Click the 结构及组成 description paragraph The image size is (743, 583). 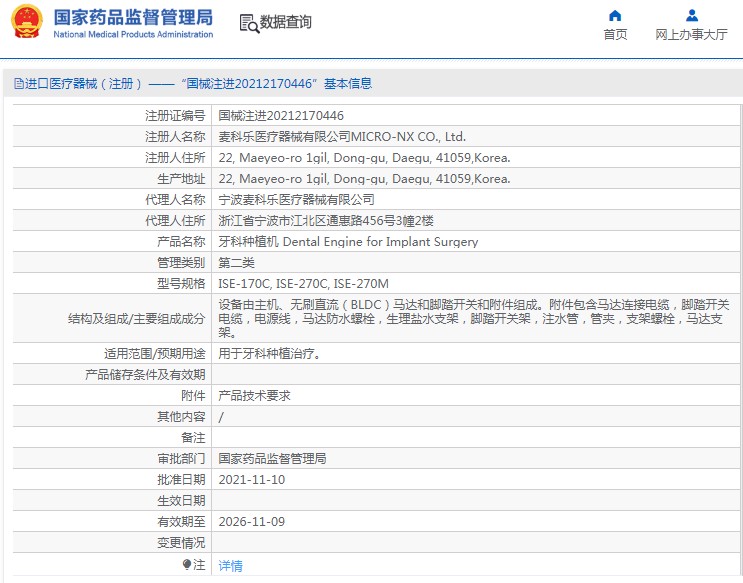point(474,318)
